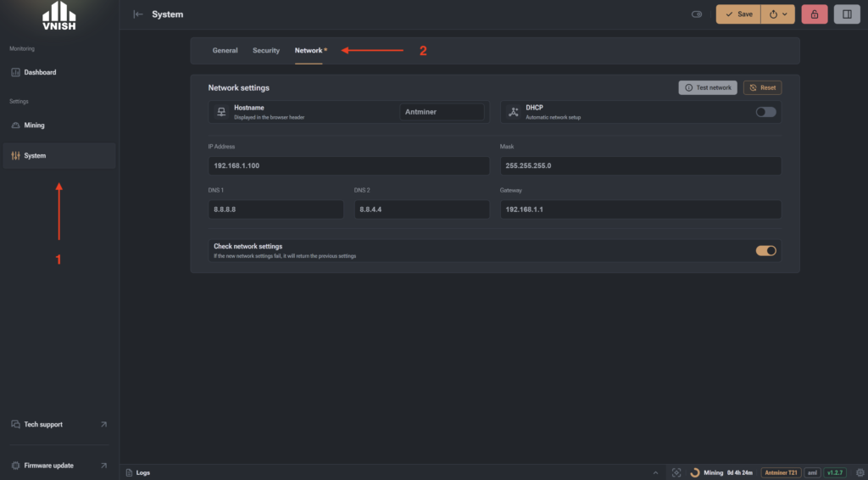Click the Logs document icon

(x=129, y=473)
